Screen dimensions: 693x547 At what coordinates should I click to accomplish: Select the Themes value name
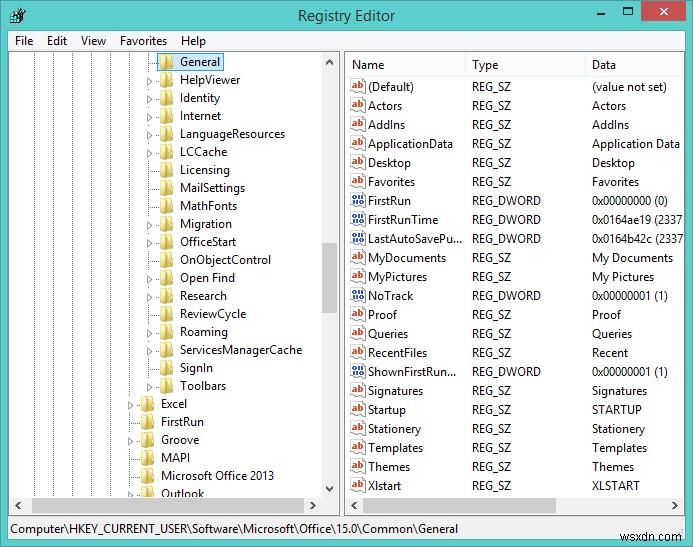coord(389,467)
